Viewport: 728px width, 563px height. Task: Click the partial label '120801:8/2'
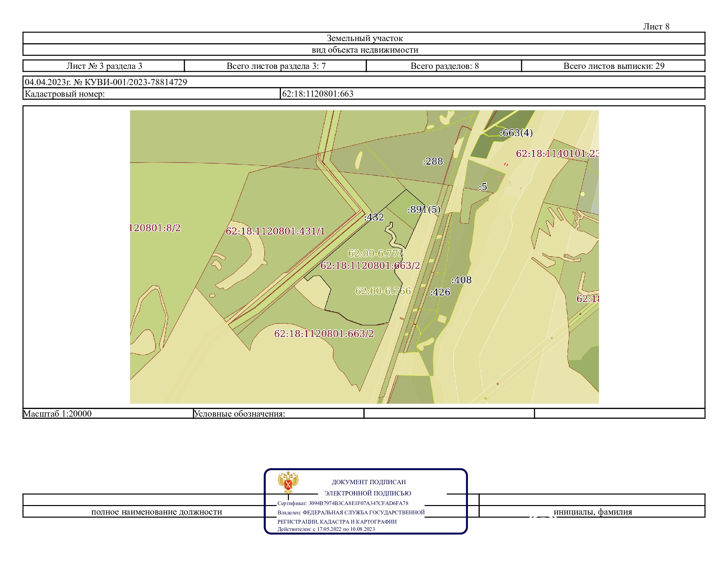click(x=155, y=228)
